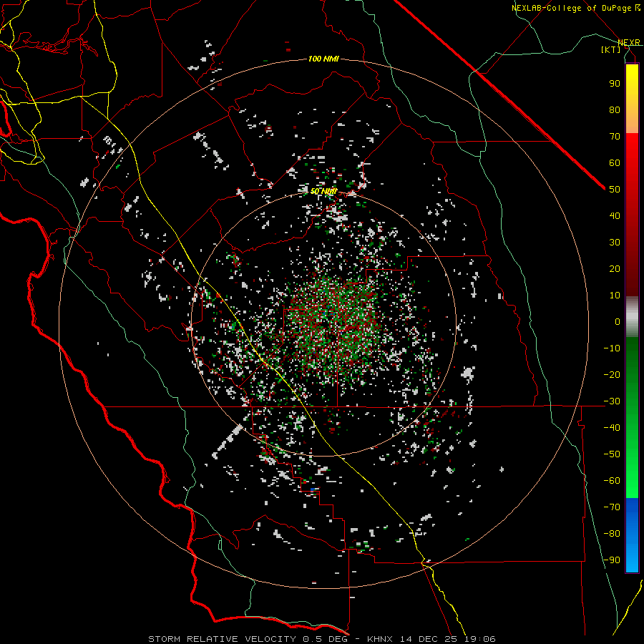Screen dimensions: 644x644
Task: Pick the light blue bottom segment of the color bar
Action: pyautogui.click(x=632, y=557)
